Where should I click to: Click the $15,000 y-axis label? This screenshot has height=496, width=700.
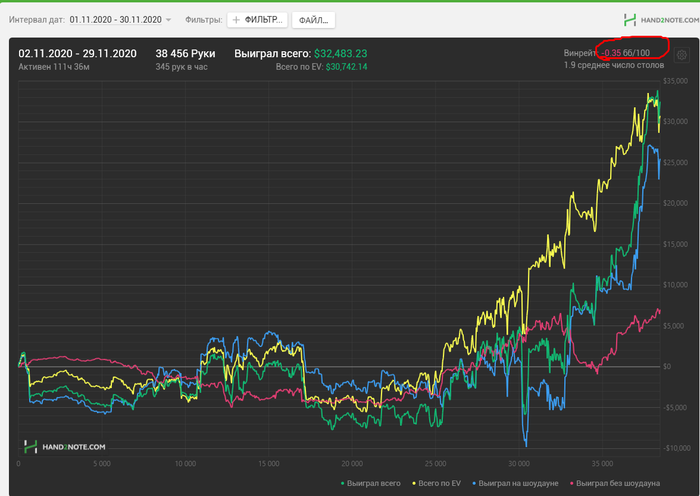coord(675,244)
